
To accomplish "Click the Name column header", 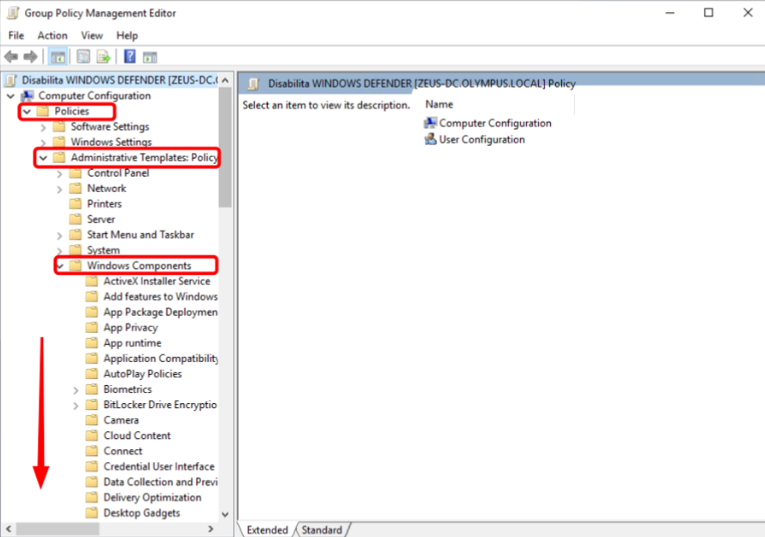I will point(439,104).
